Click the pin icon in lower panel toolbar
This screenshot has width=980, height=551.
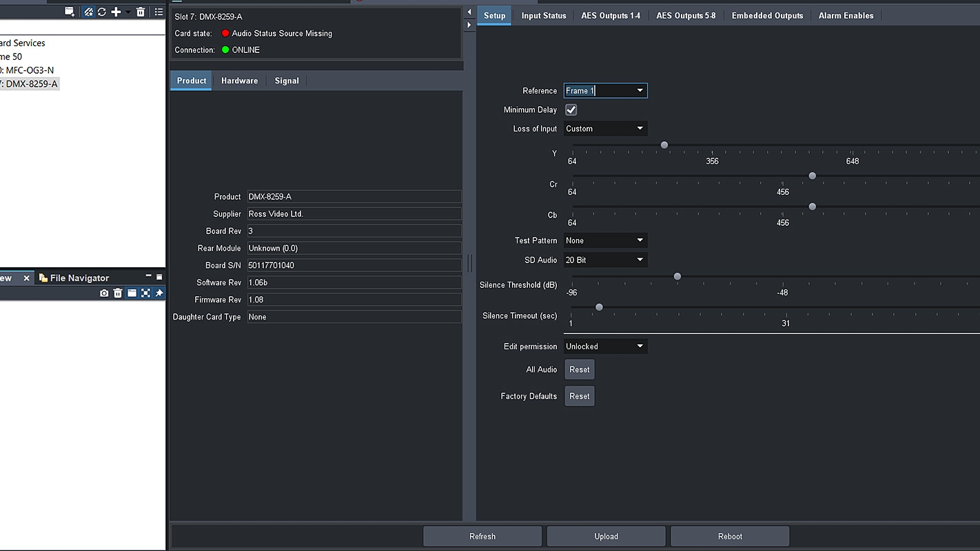coord(159,293)
